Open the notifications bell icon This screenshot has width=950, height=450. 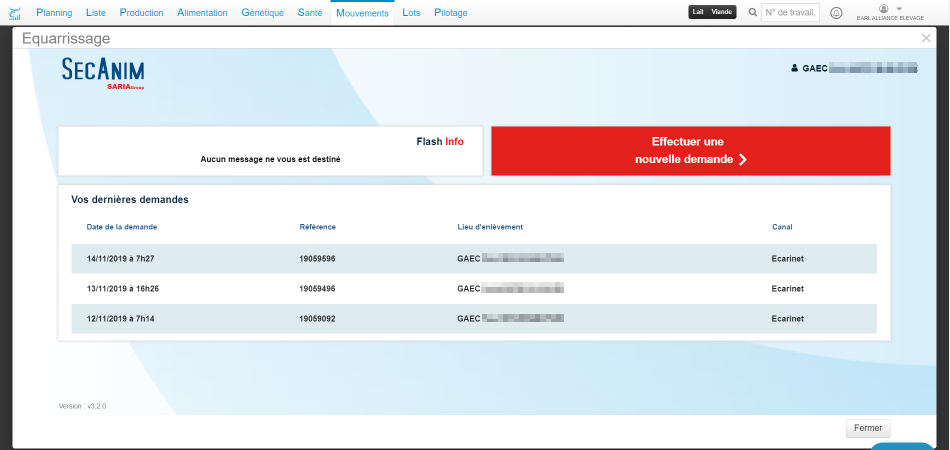[x=836, y=13]
